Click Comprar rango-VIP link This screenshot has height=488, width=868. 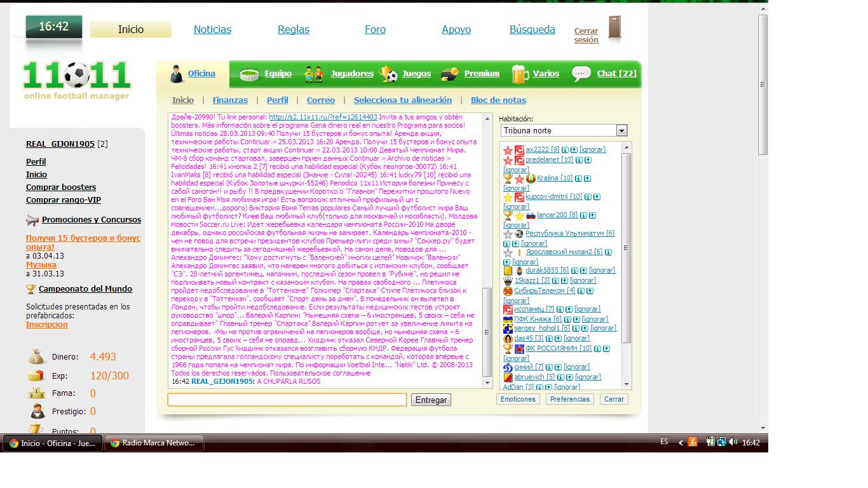pos(64,200)
